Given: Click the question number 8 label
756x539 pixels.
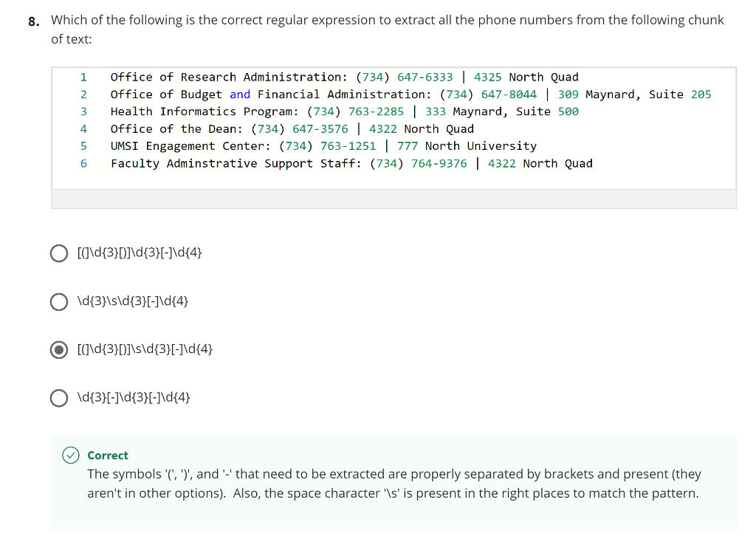Looking at the screenshot, I should click(x=34, y=21).
